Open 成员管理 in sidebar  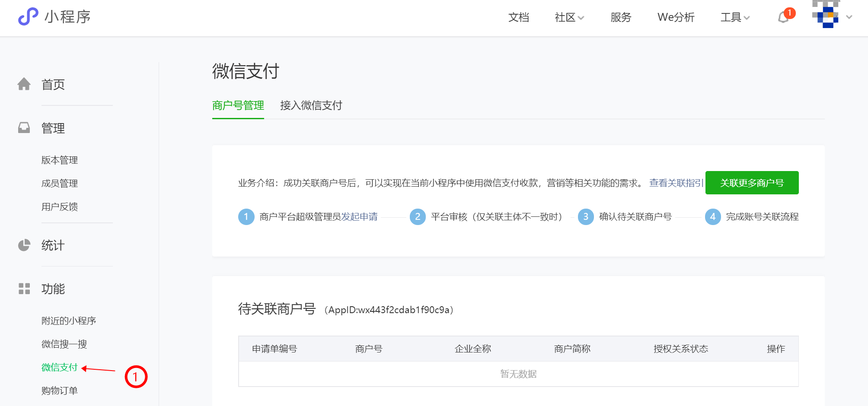click(x=60, y=183)
